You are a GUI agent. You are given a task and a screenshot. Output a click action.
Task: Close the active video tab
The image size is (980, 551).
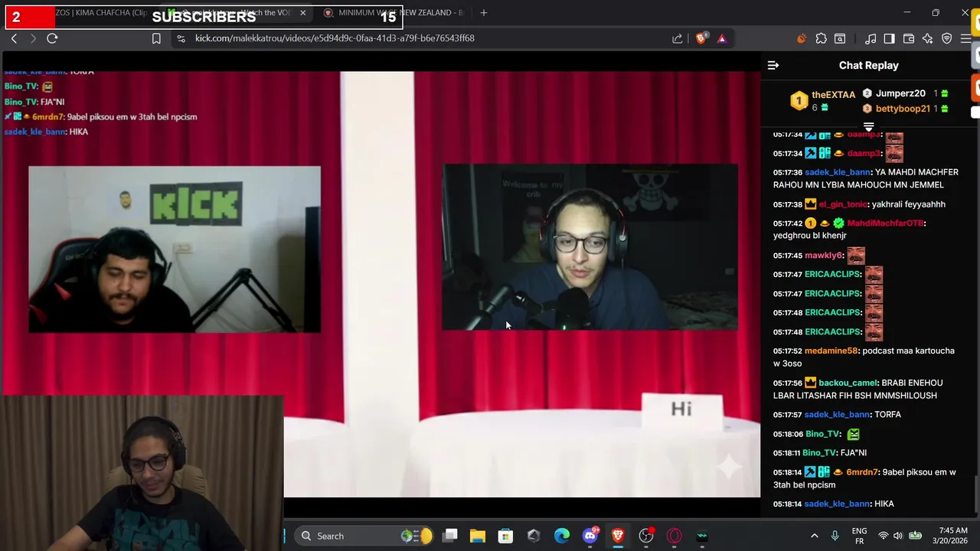point(302,13)
